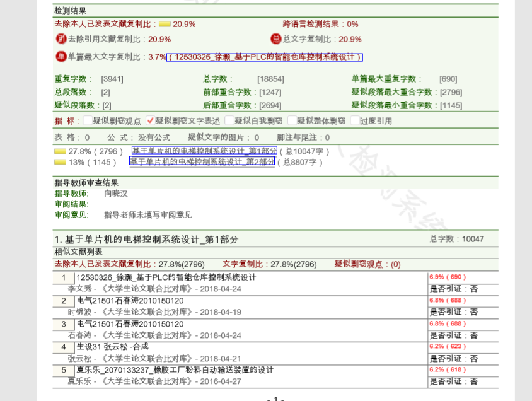Image resolution: width=532 pixels, height=401 pixels.
Task: Click 疑似段落最小重合字数 value [1145]
Action: [451, 105]
